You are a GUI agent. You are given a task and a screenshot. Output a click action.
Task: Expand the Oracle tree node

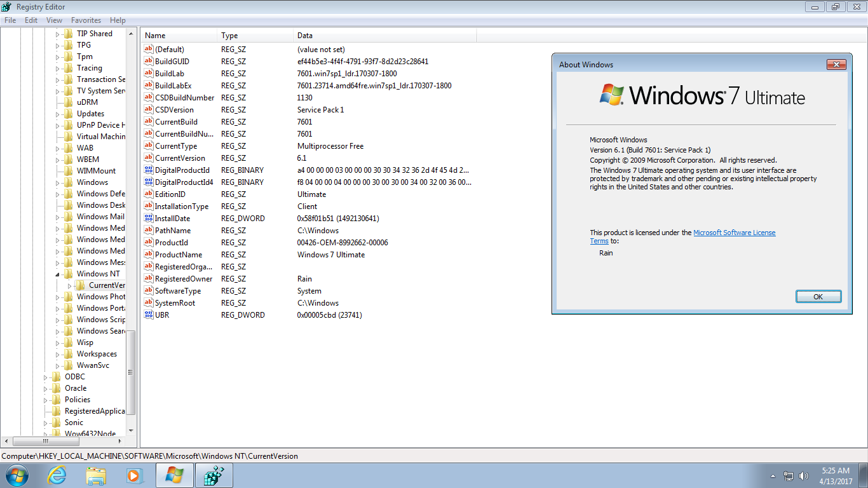[45, 388]
